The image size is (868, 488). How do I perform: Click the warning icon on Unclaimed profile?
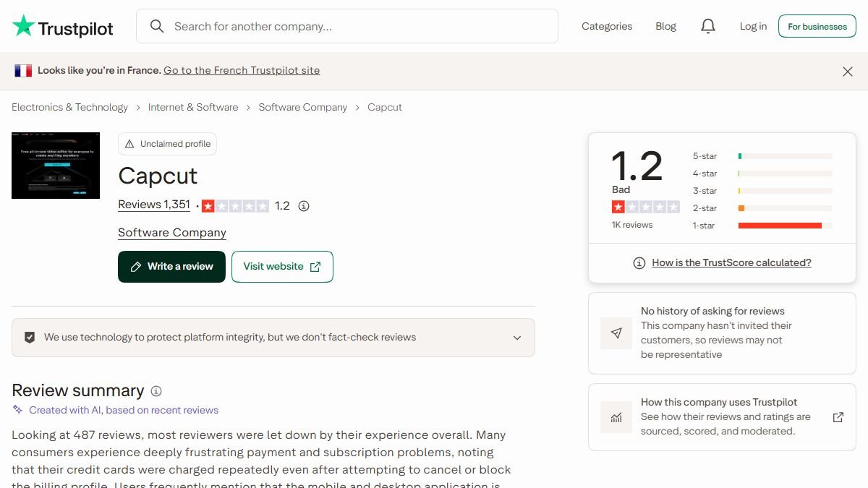click(130, 144)
